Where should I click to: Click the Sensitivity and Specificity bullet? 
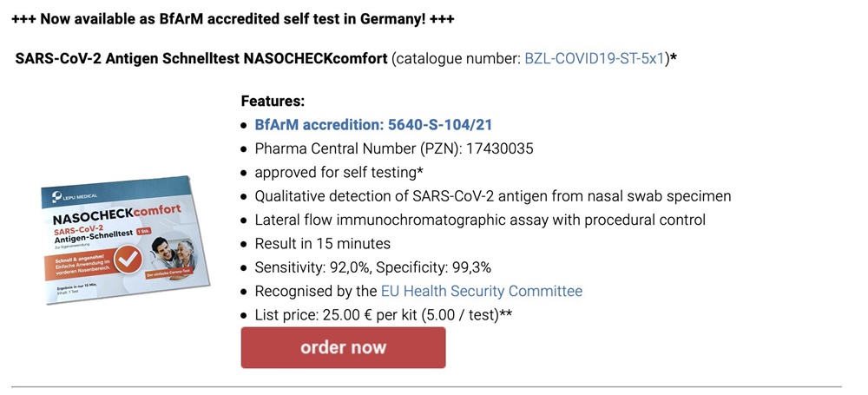[x=373, y=267]
